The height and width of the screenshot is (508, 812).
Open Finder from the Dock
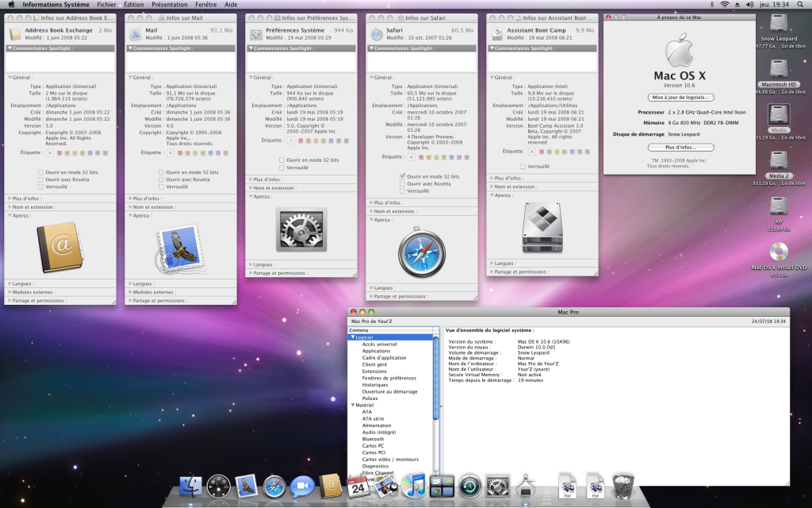[x=191, y=487]
